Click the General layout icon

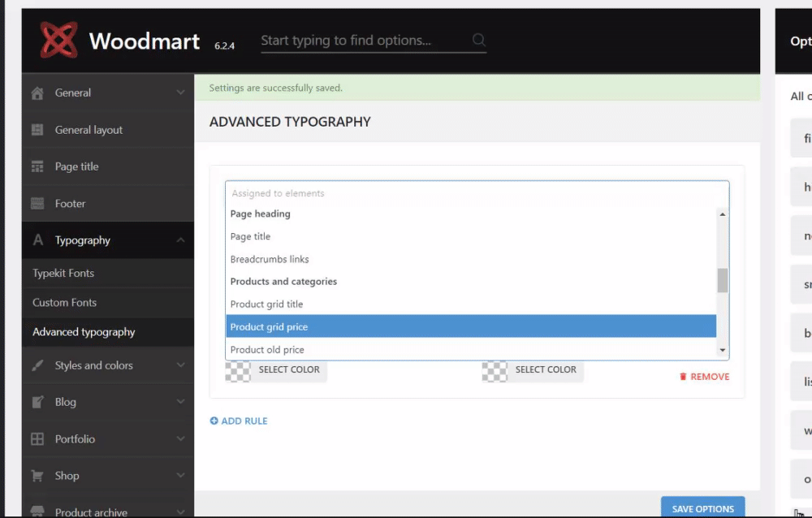[37, 130]
